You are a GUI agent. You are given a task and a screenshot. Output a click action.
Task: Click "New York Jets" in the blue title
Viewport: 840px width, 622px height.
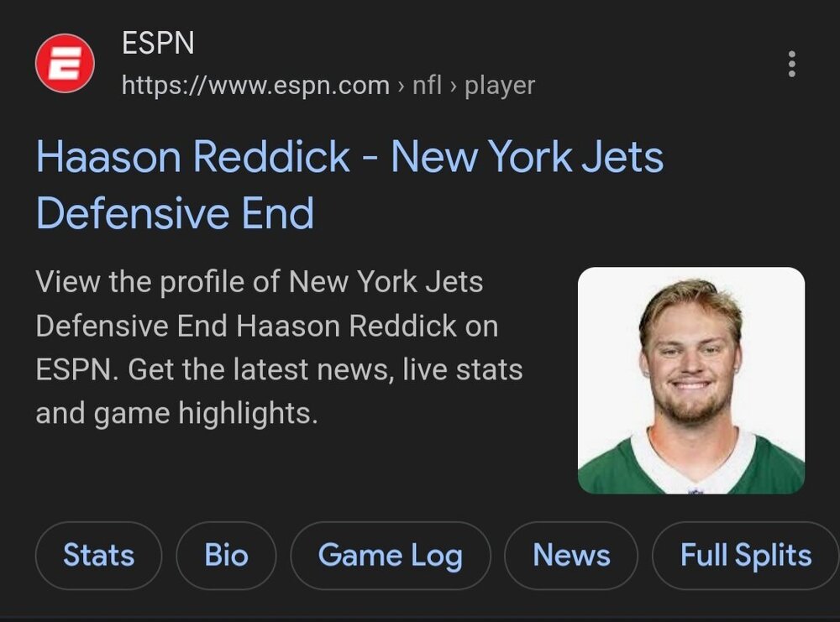coord(528,156)
